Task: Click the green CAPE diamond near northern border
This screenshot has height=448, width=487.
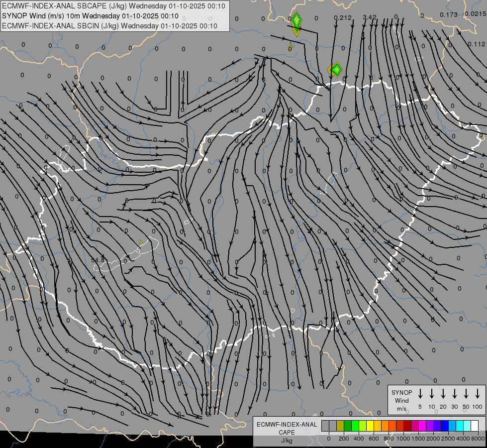Action: 336,70
